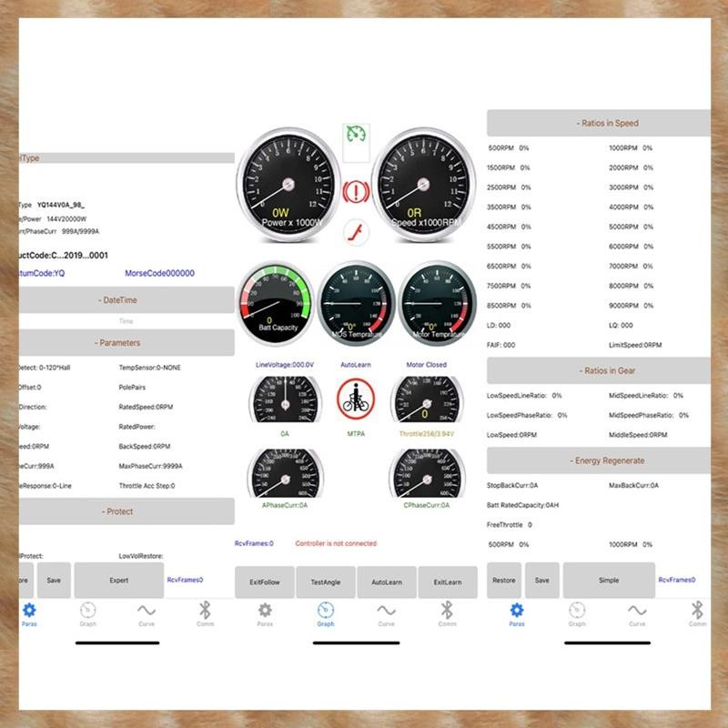
Task: Click the Restore button in right screen
Action: pyautogui.click(x=504, y=581)
